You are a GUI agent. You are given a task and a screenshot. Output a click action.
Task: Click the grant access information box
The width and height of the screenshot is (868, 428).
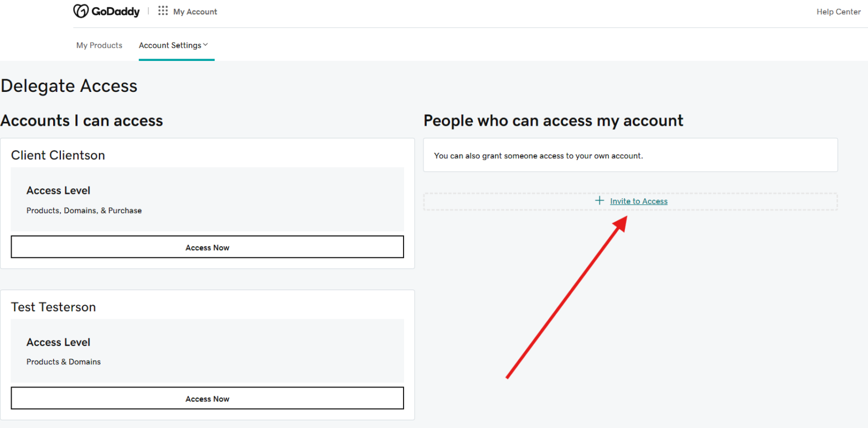(631, 156)
